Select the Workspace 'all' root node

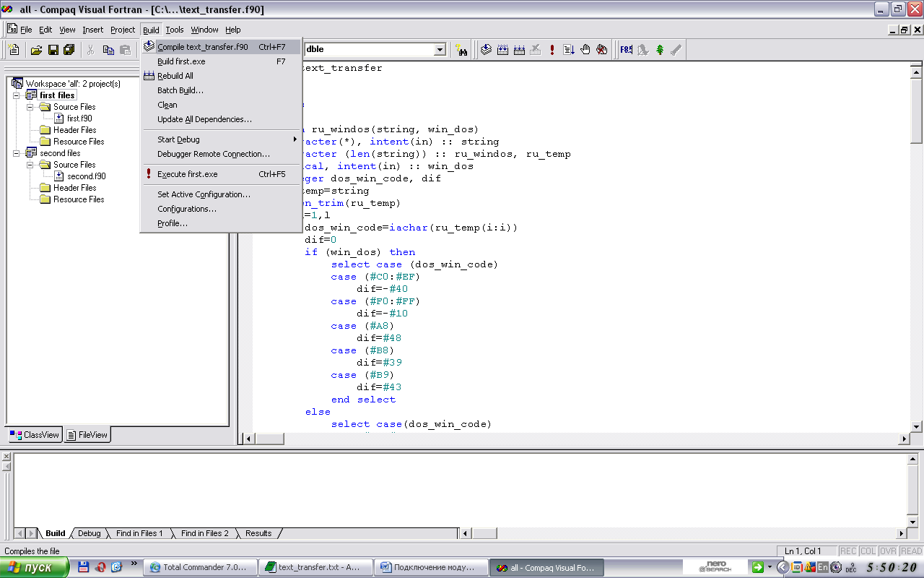[x=73, y=84]
